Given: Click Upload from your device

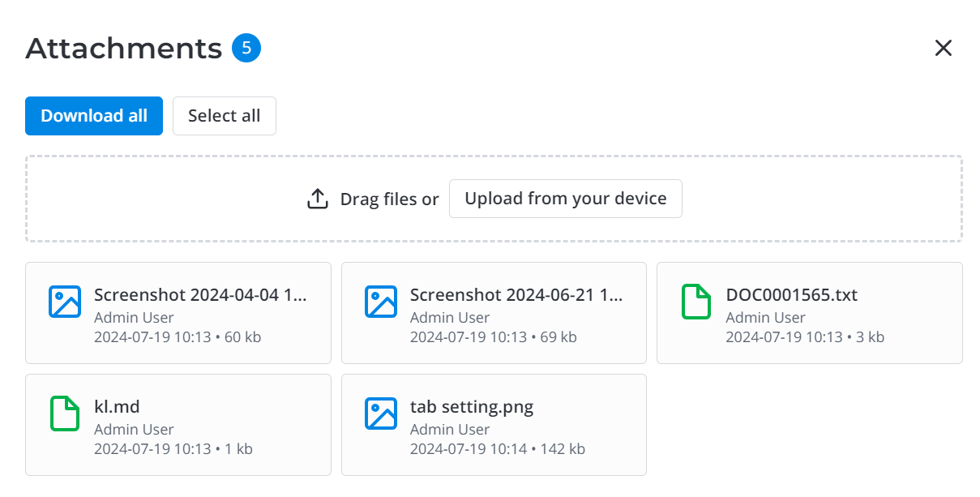Looking at the screenshot, I should click(x=565, y=199).
